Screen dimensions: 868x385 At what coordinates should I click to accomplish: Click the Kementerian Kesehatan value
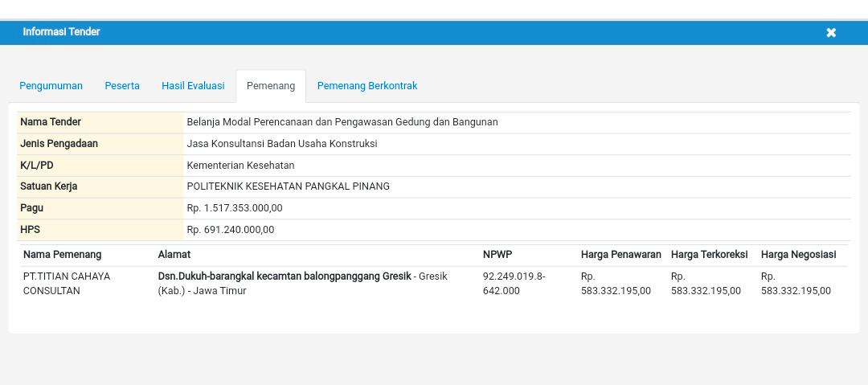241,165
